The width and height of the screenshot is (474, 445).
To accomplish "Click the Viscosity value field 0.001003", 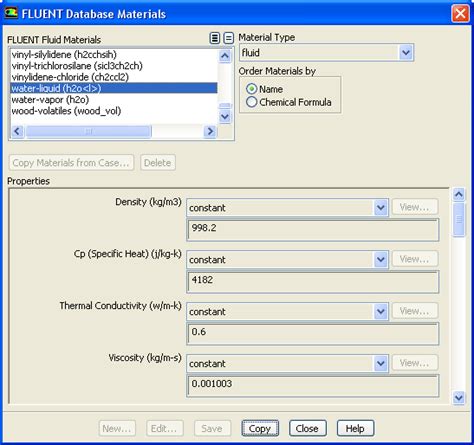I will [313, 385].
